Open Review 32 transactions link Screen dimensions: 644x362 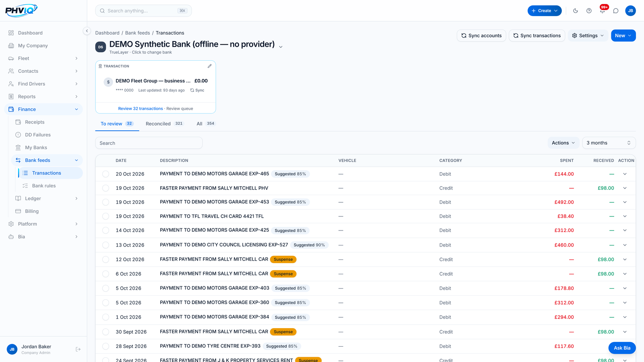click(x=140, y=109)
